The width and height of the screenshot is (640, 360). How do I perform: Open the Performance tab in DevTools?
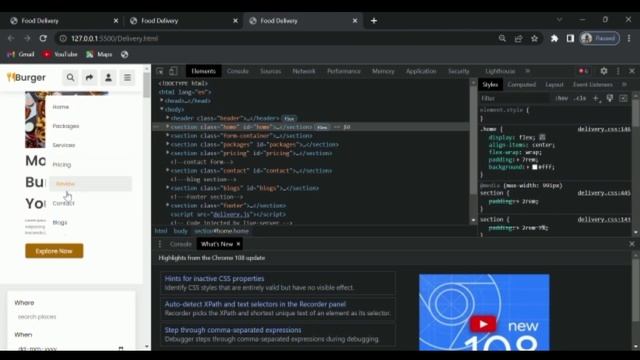[344, 71]
